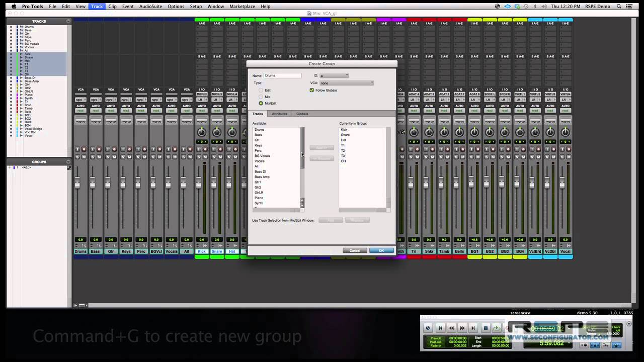Open the VIRTU4 input selector on Vocal track
This screenshot has width=644, height=362.
[x=566, y=94]
